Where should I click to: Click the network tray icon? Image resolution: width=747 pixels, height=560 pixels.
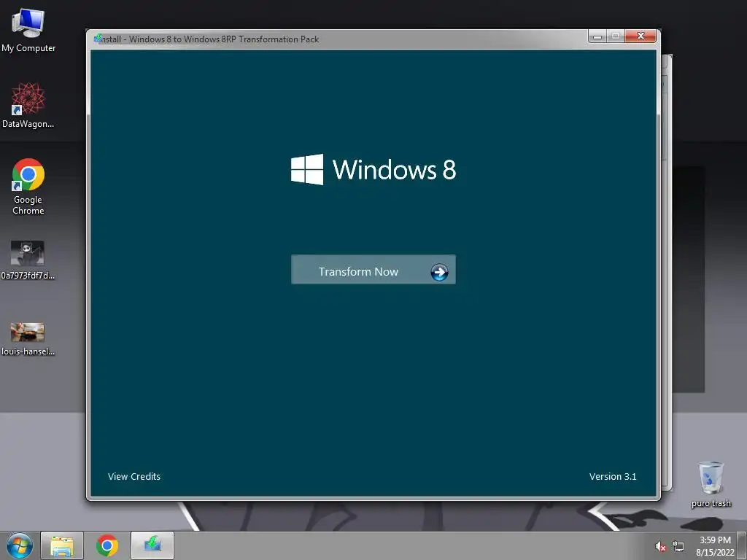[x=678, y=546]
